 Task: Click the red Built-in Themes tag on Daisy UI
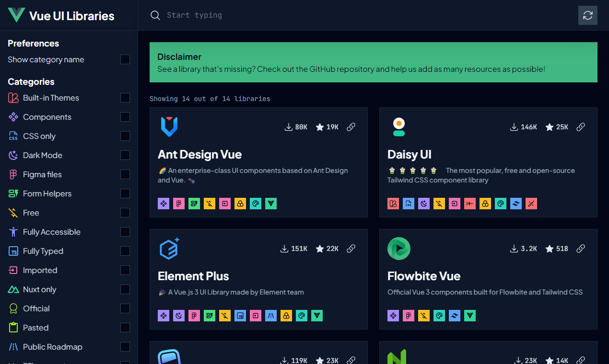393,204
